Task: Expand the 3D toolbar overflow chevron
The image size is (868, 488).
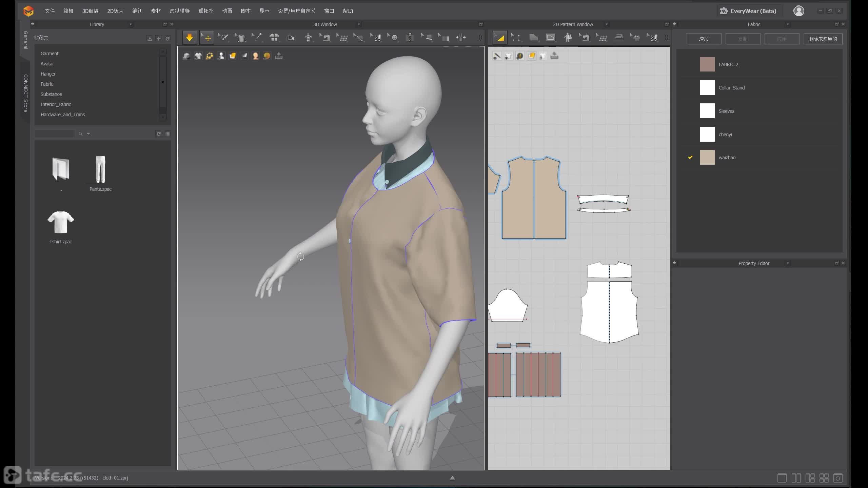Action: pos(480,38)
